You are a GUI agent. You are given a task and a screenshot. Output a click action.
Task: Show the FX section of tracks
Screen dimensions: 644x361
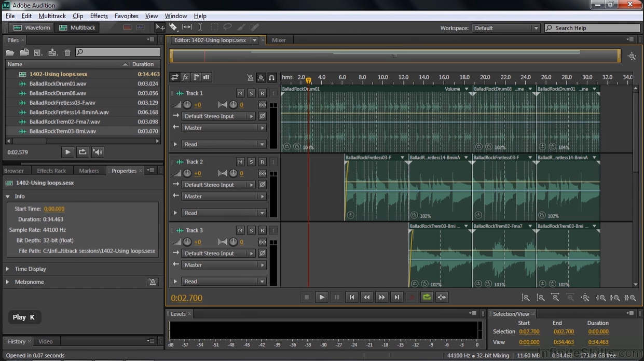185,77
